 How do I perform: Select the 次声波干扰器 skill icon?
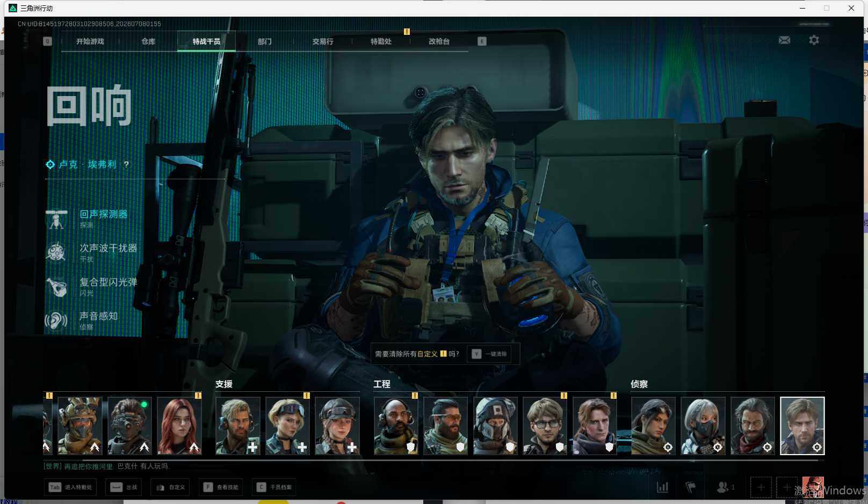pyautogui.click(x=56, y=252)
